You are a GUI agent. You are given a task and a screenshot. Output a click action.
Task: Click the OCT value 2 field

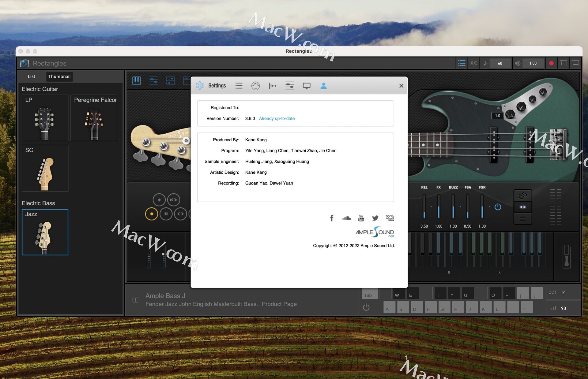[563, 292]
